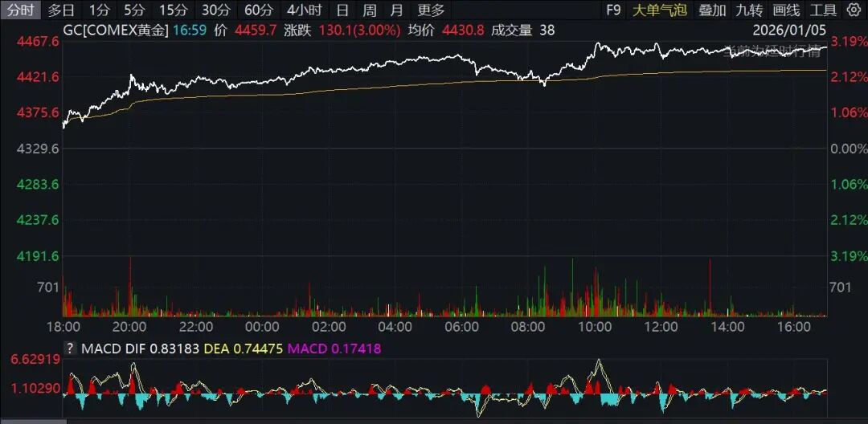Show the 日 daily chart
The height and width of the screenshot is (424, 868).
pos(342,10)
